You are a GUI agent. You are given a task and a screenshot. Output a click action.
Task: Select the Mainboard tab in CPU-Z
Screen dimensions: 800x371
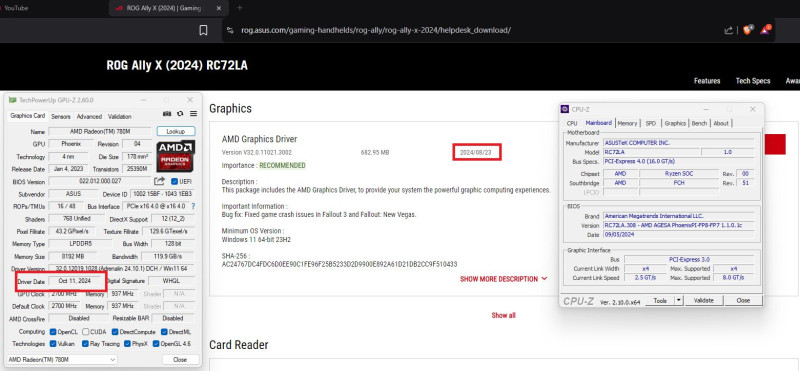point(598,123)
